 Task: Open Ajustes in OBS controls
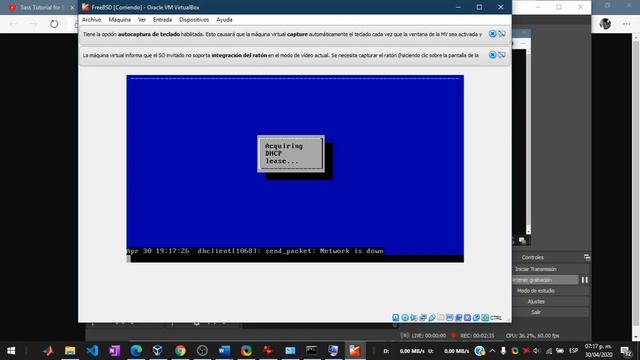536,301
